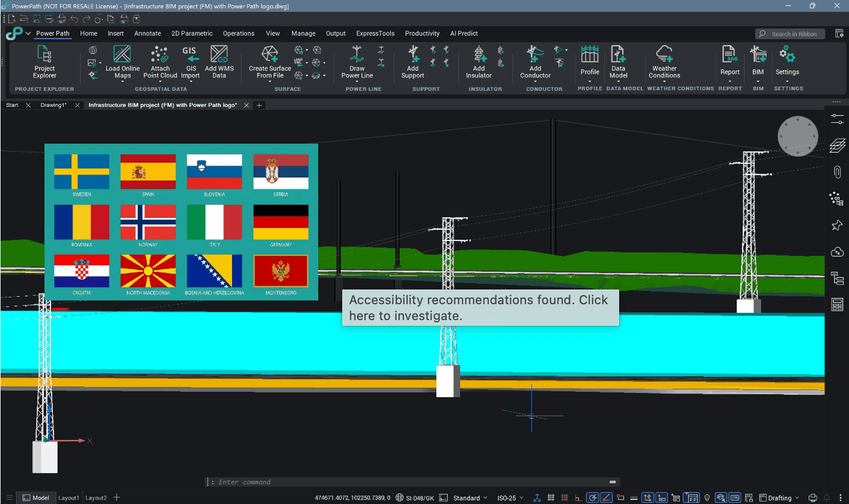
Task: Click the Enter command input field
Action: click(x=409, y=482)
